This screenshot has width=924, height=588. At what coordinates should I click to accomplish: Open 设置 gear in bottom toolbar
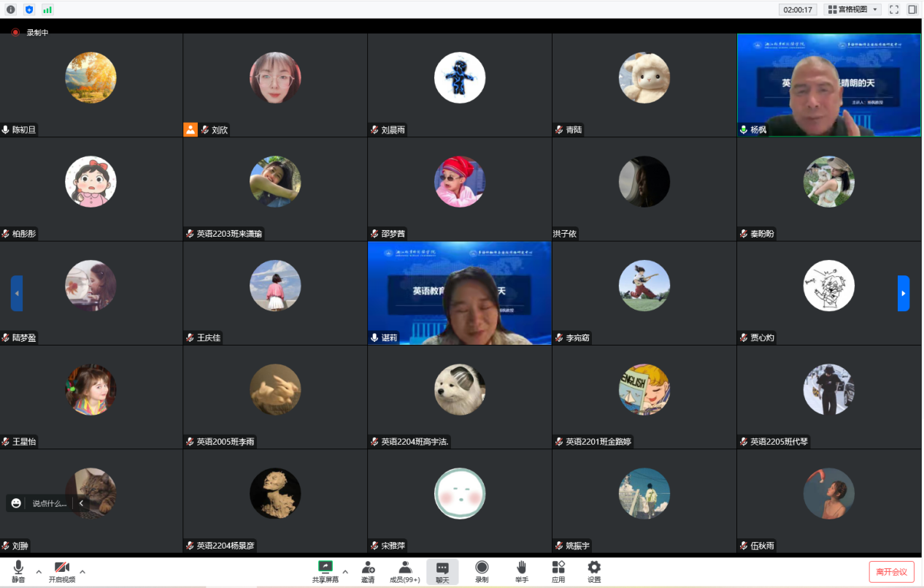(x=594, y=571)
